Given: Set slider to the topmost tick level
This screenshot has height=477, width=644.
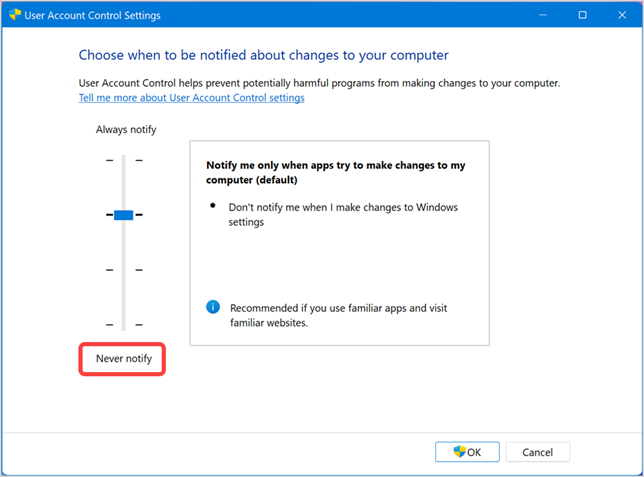Looking at the screenshot, I should click(x=124, y=160).
